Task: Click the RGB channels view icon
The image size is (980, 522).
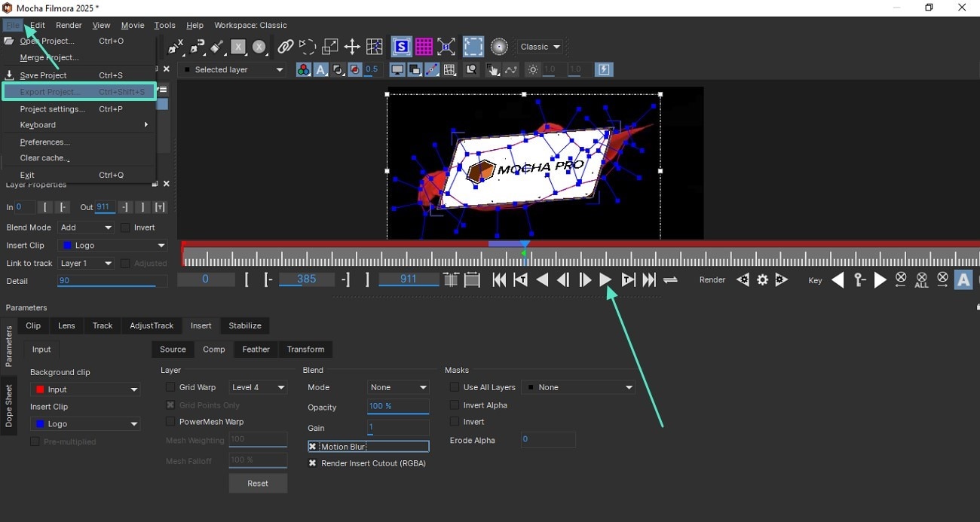Action: [303, 69]
